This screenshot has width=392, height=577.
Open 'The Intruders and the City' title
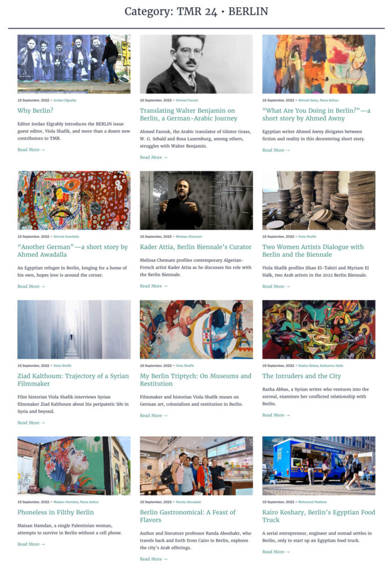(x=301, y=376)
